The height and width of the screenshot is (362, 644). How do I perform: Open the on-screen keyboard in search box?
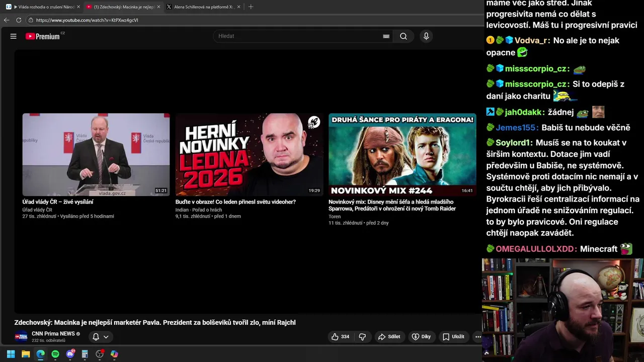click(x=386, y=36)
